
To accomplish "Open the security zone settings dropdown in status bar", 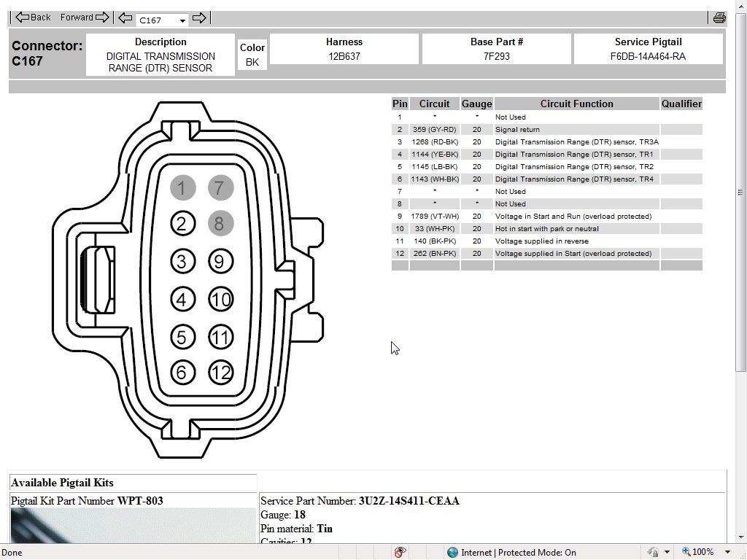I will 665,552.
